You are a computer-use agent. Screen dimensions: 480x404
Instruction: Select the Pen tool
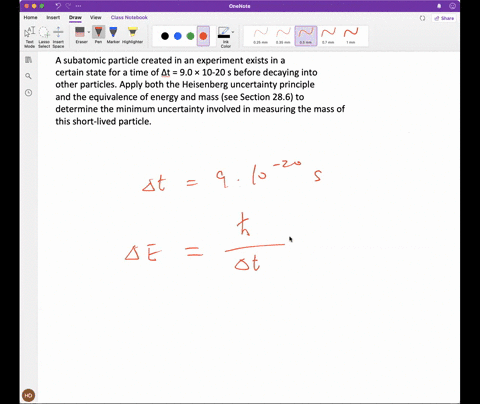pyautogui.click(x=98, y=35)
